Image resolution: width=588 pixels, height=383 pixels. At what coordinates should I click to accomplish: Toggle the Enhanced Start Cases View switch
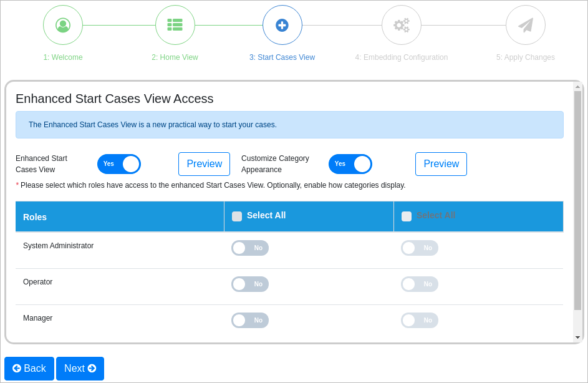point(119,164)
